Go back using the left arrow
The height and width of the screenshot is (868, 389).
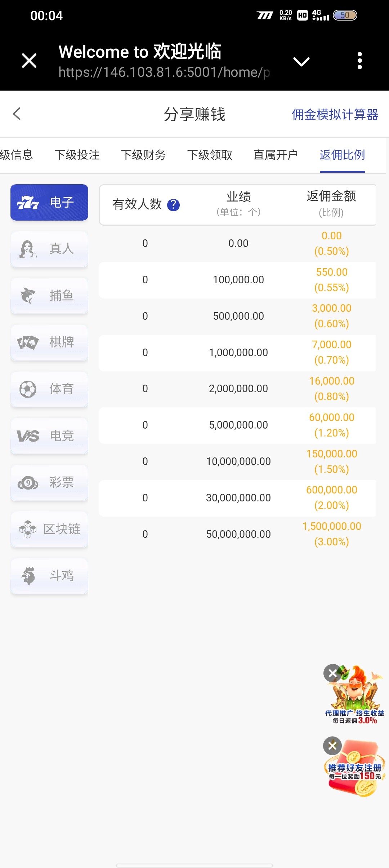pyautogui.click(x=17, y=114)
